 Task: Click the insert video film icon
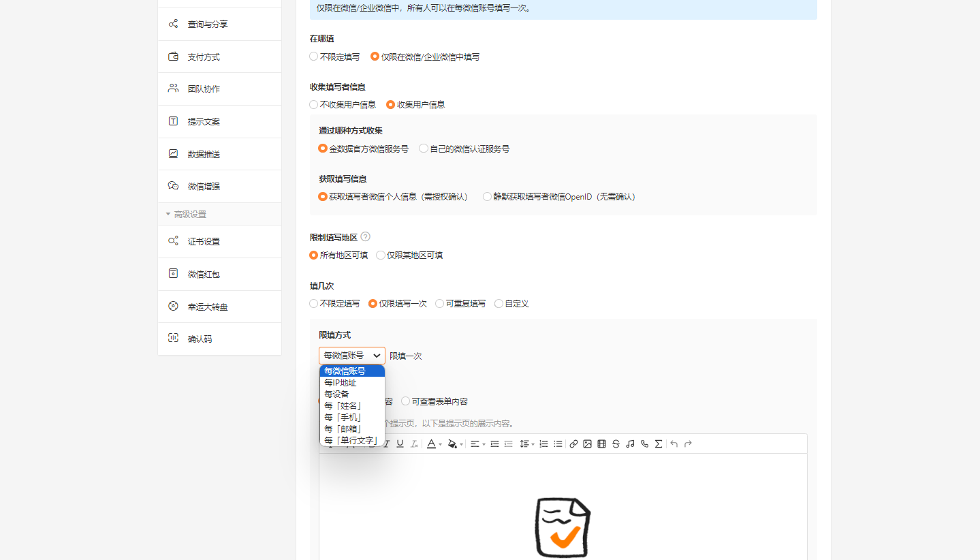(x=601, y=444)
